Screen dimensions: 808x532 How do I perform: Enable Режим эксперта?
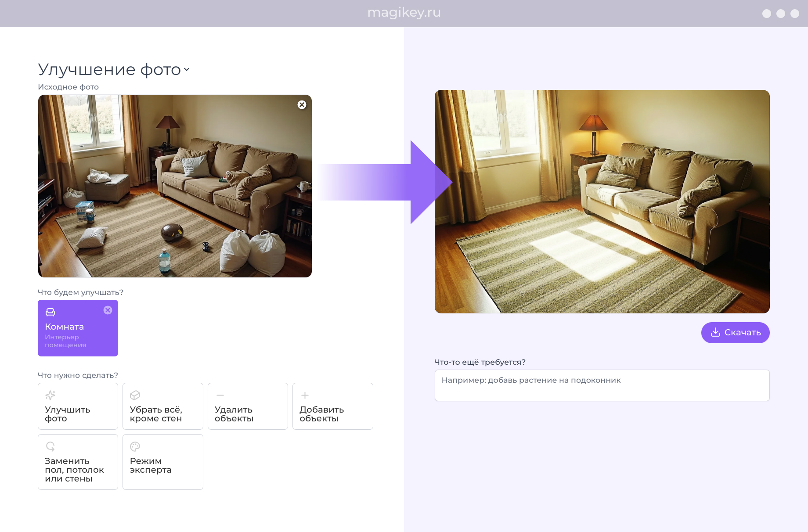click(162, 462)
